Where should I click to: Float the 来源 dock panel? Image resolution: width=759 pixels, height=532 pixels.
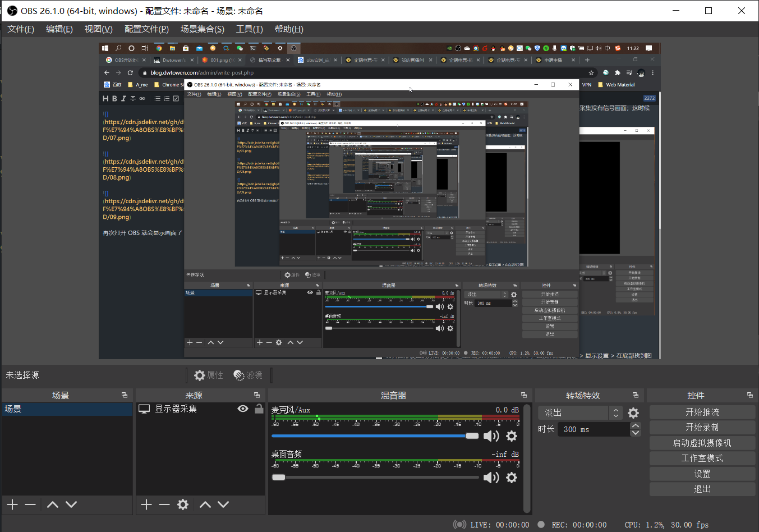pyautogui.click(x=257, y=395)
